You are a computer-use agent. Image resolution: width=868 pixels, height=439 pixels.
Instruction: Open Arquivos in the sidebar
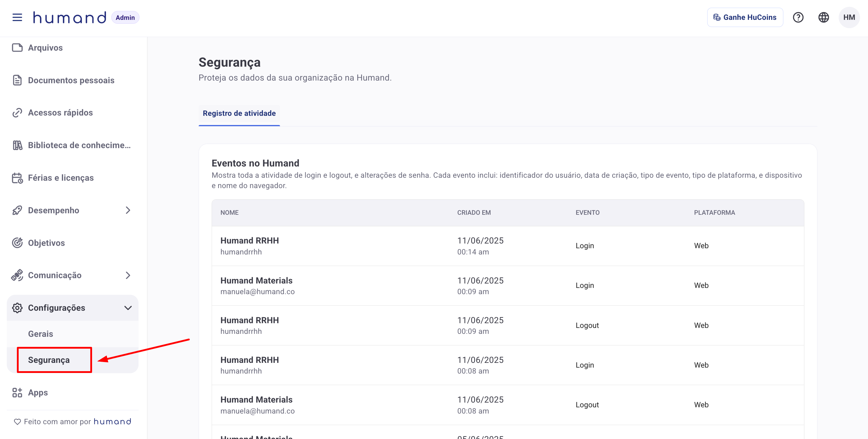click(x=73, y=47)
